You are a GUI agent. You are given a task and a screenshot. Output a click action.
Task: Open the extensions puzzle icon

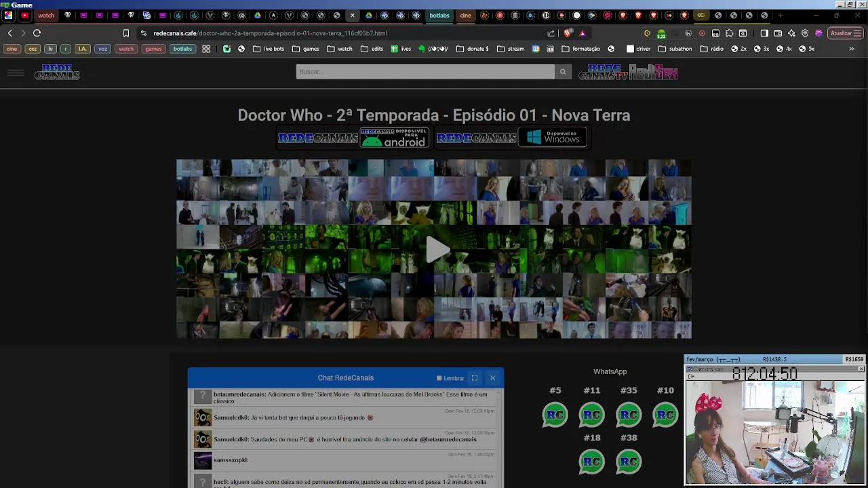tap(729, 33)
